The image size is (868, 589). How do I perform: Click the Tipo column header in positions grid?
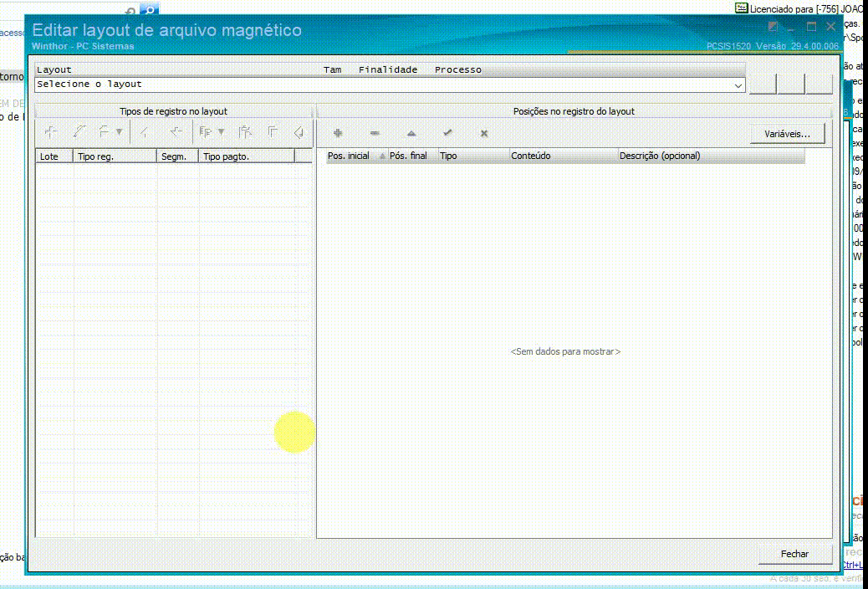click(x=474, y=156)
